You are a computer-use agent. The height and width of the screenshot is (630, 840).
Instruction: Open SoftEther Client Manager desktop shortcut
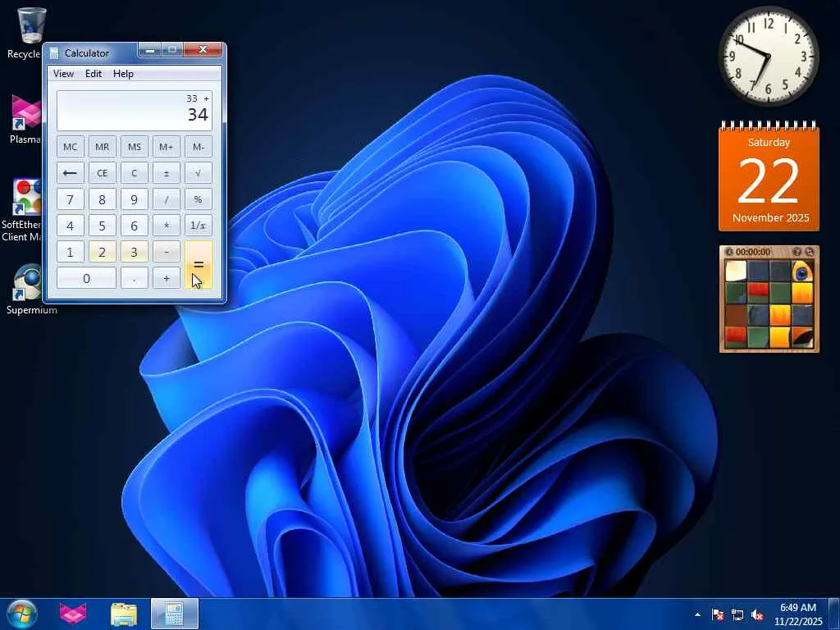(x=22, y=210)
